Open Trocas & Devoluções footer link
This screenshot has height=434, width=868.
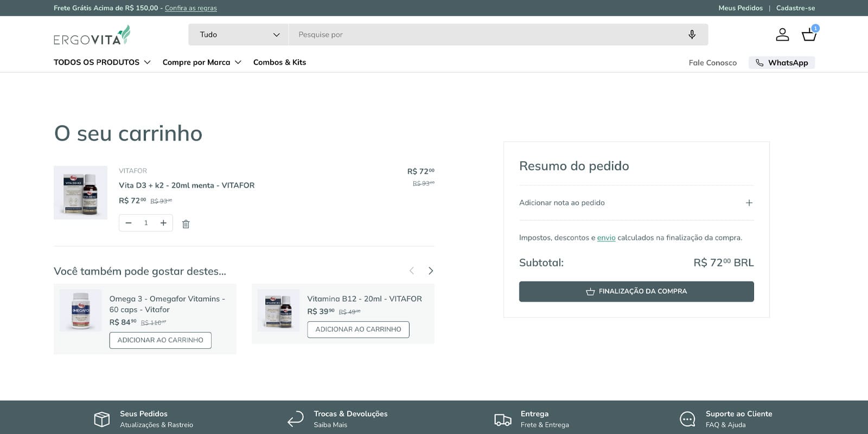[x=350, y=414]
